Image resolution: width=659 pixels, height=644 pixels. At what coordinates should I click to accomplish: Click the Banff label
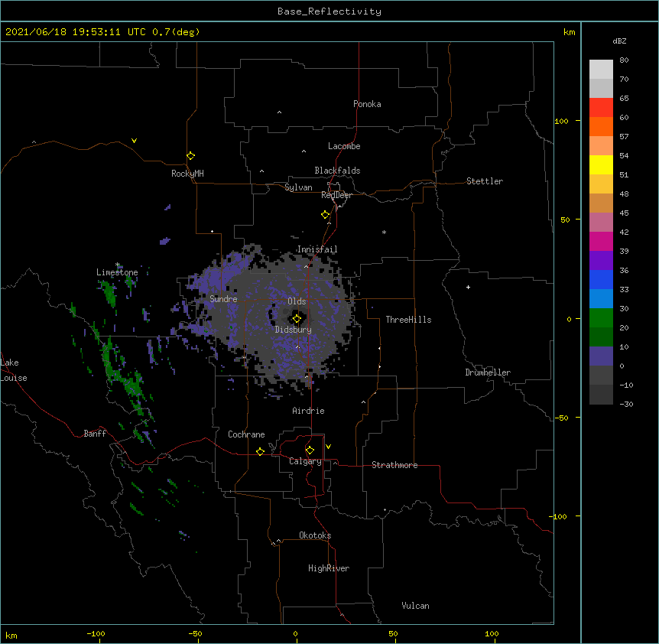coord(95,434)
